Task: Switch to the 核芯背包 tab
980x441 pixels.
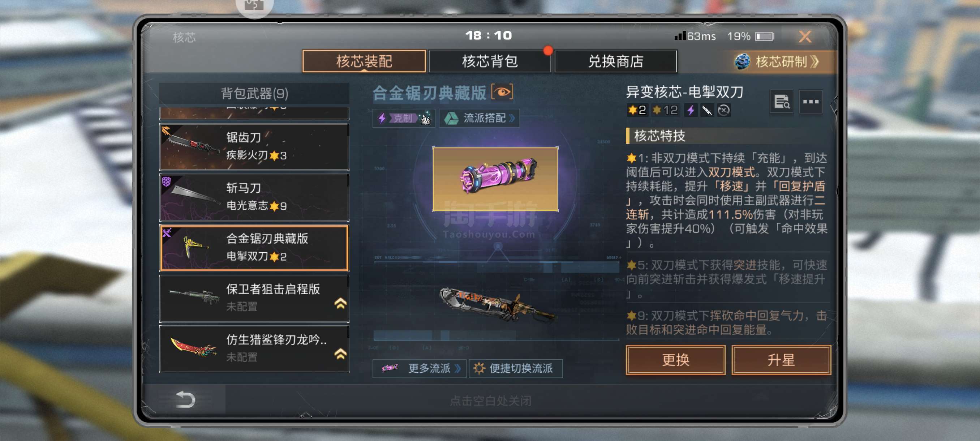Action: pos(490,61)
